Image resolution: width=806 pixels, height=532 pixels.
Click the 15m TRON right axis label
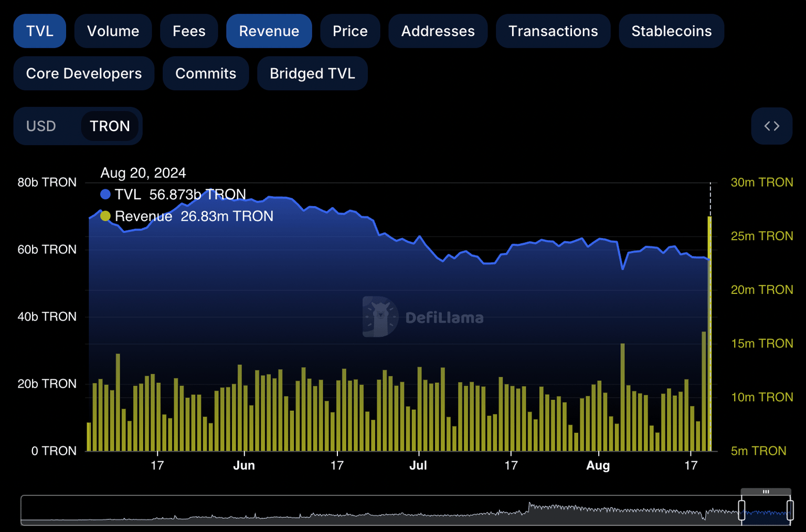(x=762, y=344)
